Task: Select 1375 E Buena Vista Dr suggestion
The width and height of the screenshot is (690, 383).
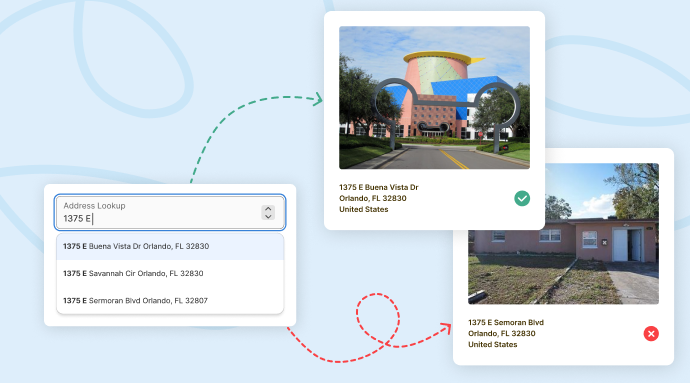Action: [x=170, y=247]
